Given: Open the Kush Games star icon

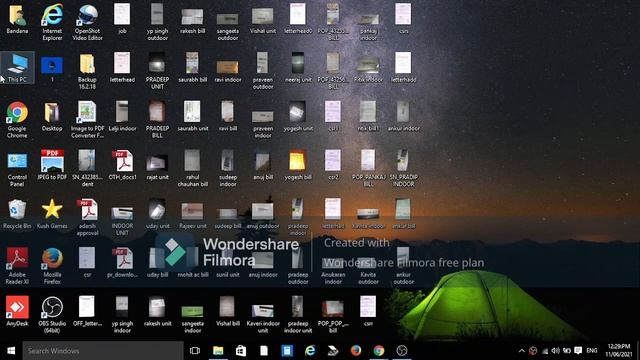Looking at the screenshot, I should [52, 214].
